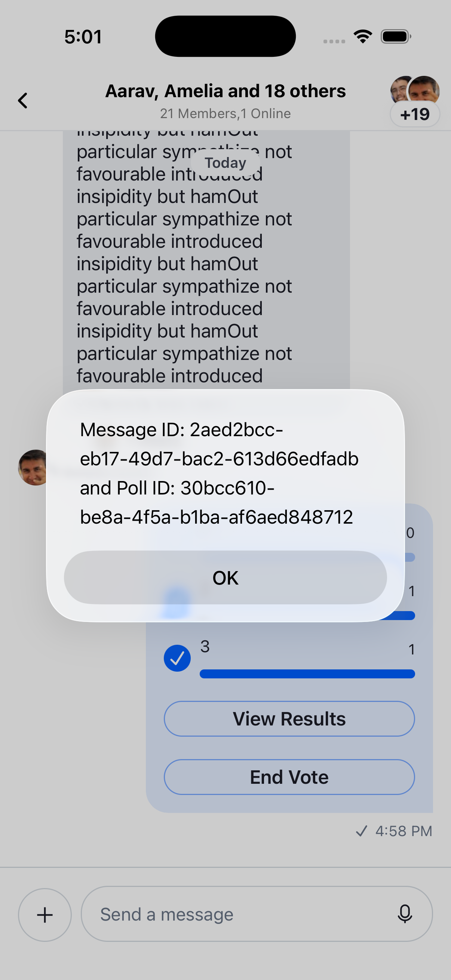
Task: Tap the group avatar stack
Action: pos(415,90)
